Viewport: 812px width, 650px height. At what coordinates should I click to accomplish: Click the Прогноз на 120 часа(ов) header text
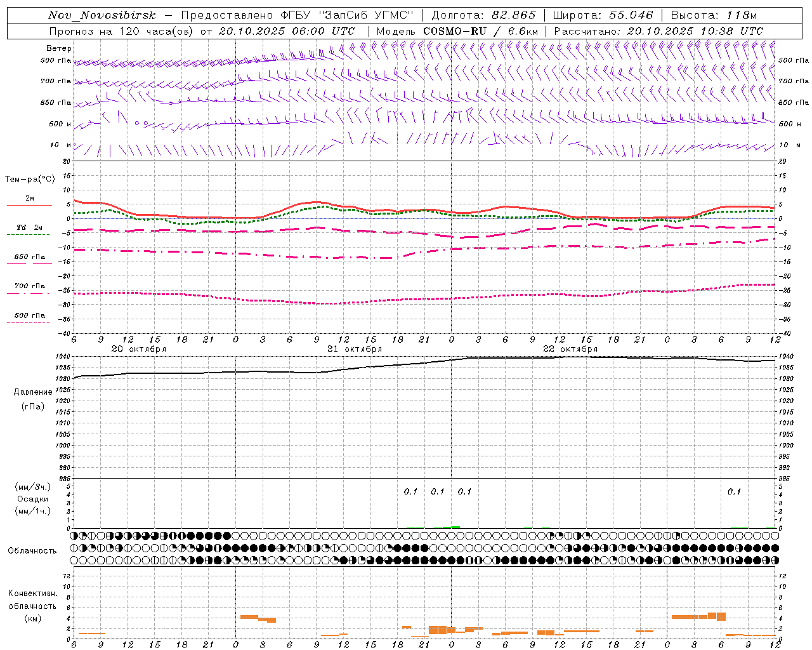[122, 31]
